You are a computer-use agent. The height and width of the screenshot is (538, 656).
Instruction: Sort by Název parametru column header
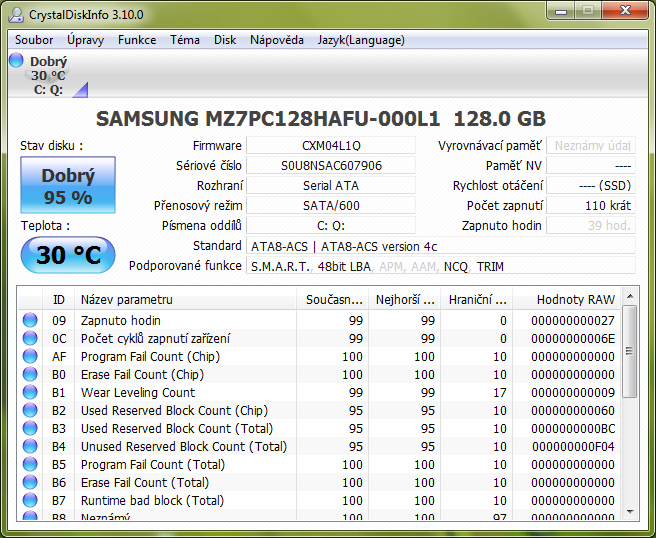[186, 299]
